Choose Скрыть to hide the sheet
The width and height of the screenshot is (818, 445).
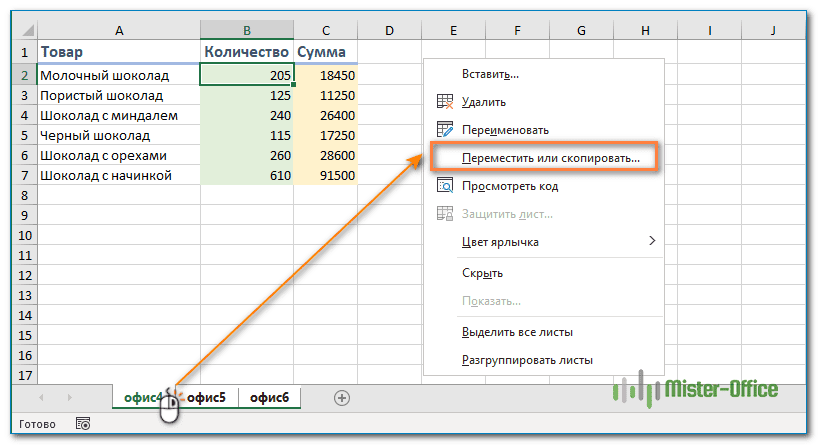pyautogui.click(x=482, y=273)
